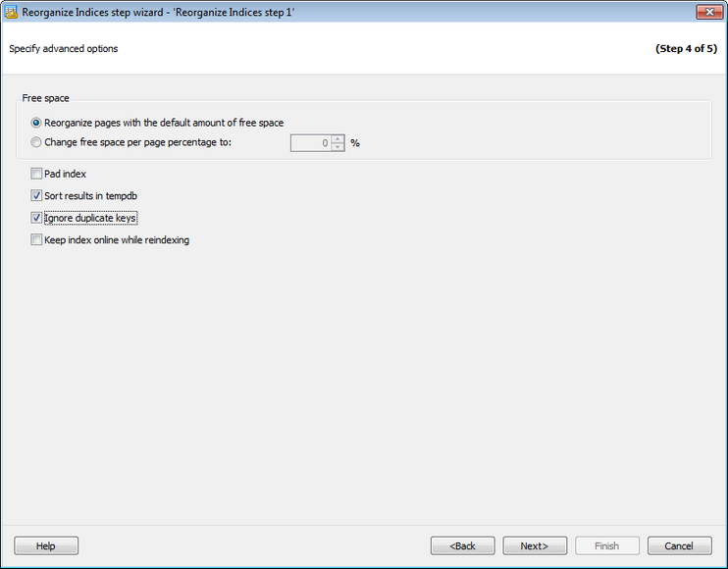This screenshot has height=569, width=728.
Task: Increase free space percentage with up arrow
Action: click(x=338, y=138)
